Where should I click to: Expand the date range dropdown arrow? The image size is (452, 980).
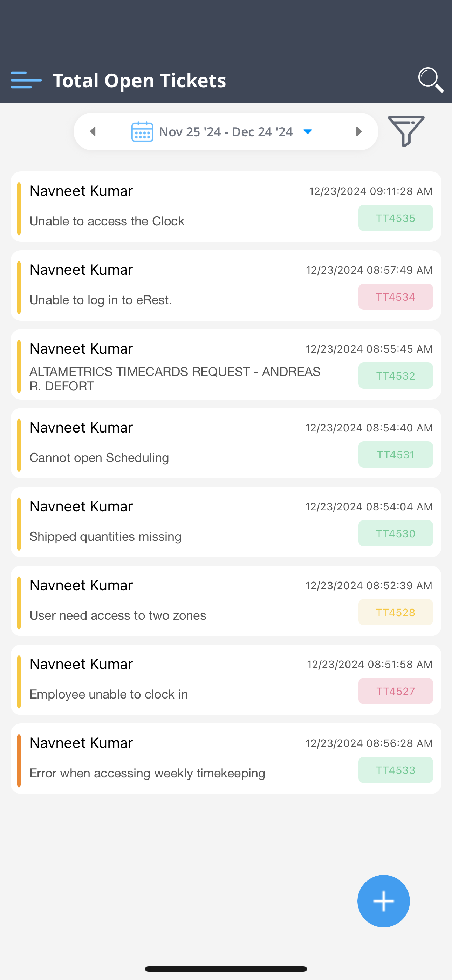coord(307,132)
